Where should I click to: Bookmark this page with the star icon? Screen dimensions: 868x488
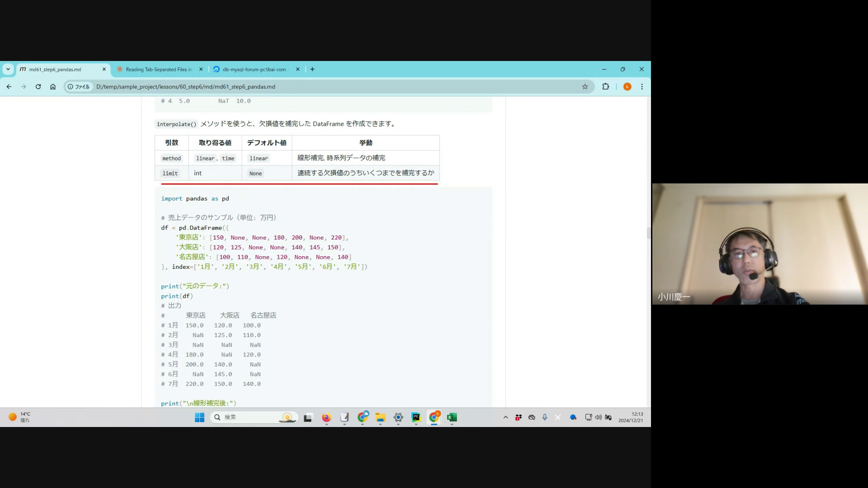point(585,87)
